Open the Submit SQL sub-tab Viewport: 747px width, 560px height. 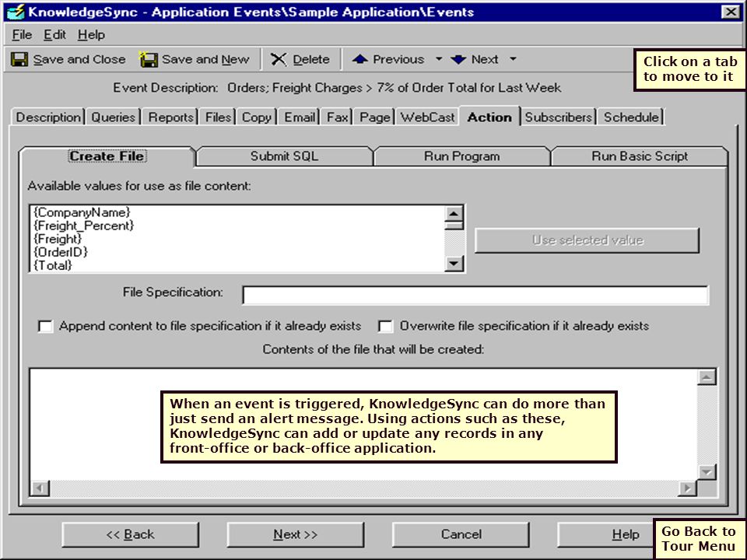285,156
